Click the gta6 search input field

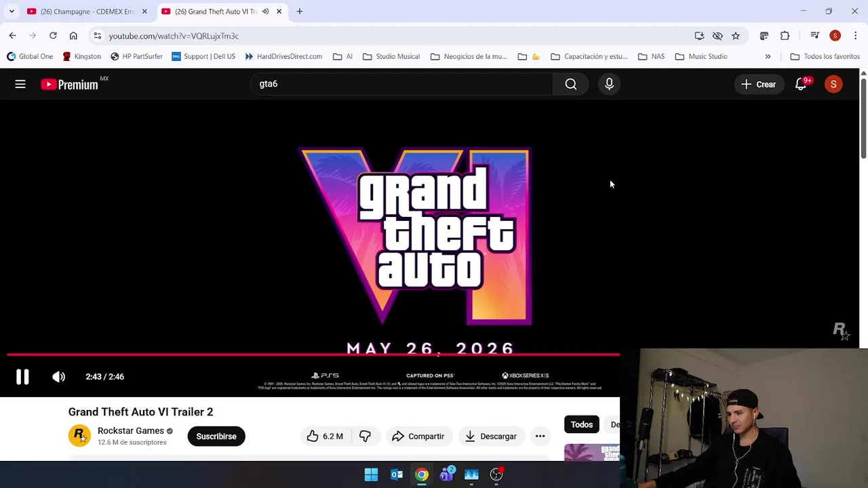pos(400,84)
